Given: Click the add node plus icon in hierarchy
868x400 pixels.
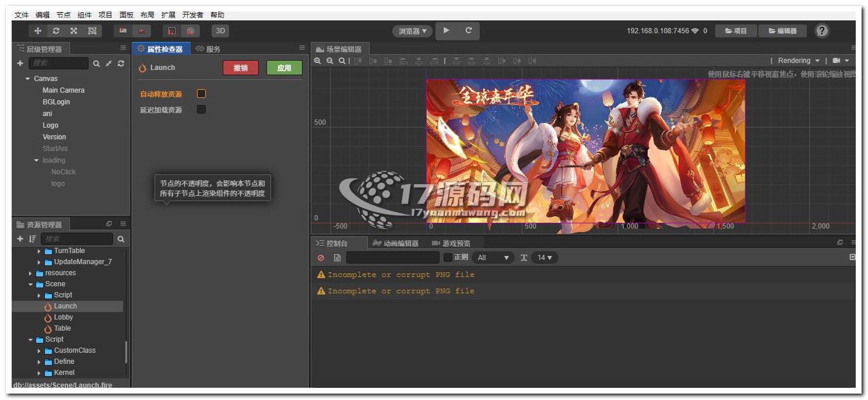Looking at the screenshot, I should 20,64.
